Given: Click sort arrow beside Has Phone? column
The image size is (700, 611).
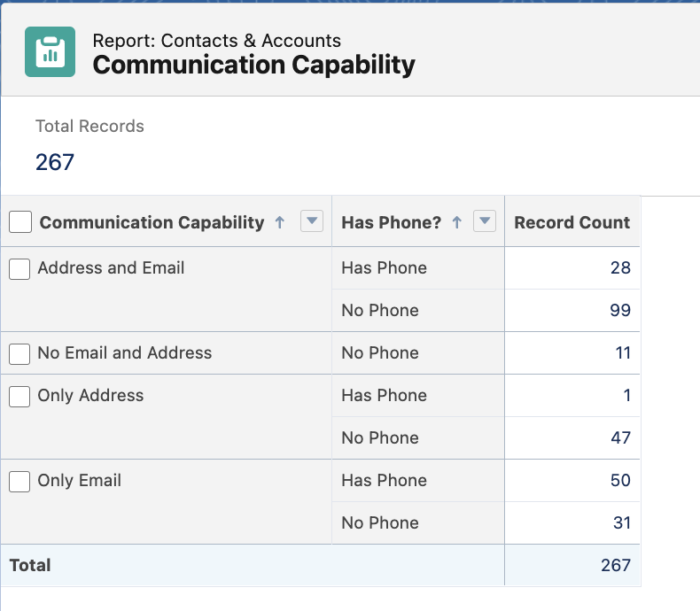Looking at the screenshot, I should point(457,223).
